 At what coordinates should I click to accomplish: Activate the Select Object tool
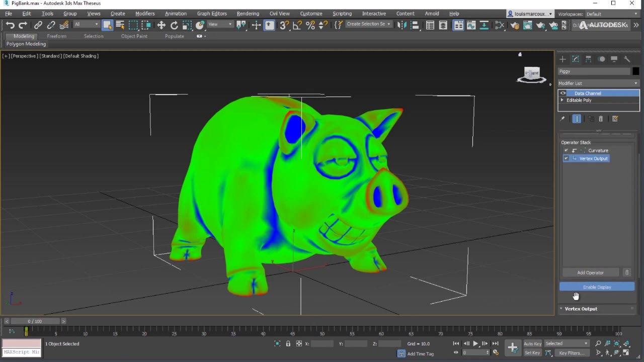click(x=107, y=25)
